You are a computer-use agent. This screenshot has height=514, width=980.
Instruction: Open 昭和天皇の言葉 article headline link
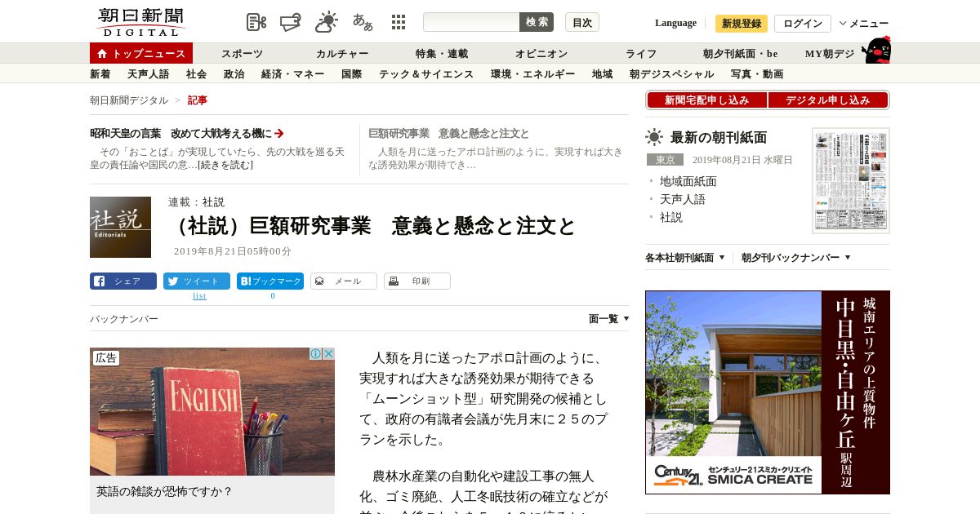(x=187, y=134)
